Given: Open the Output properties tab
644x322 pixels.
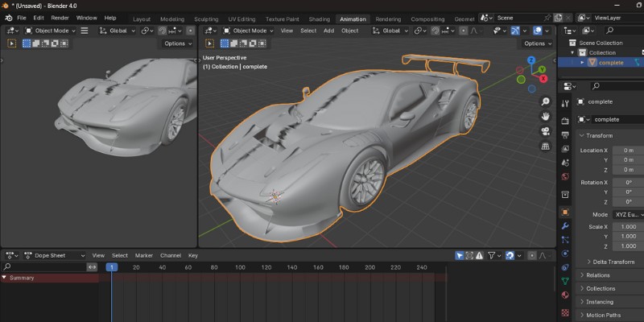Looking at the screenshot, I should [x=565, y=134].
